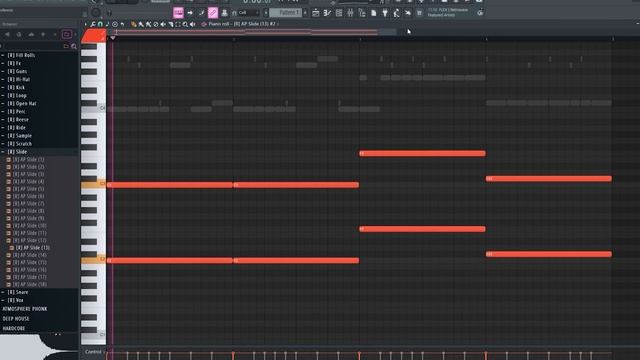Viewport: 640px width, 360px height.
Task: Select the highest red note in bar three
Action: [x=422, y=153]
